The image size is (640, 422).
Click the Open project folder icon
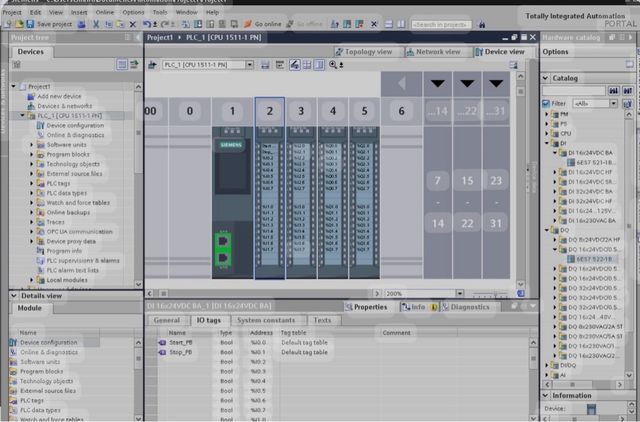pyautogui.click(x=19, y=24)
